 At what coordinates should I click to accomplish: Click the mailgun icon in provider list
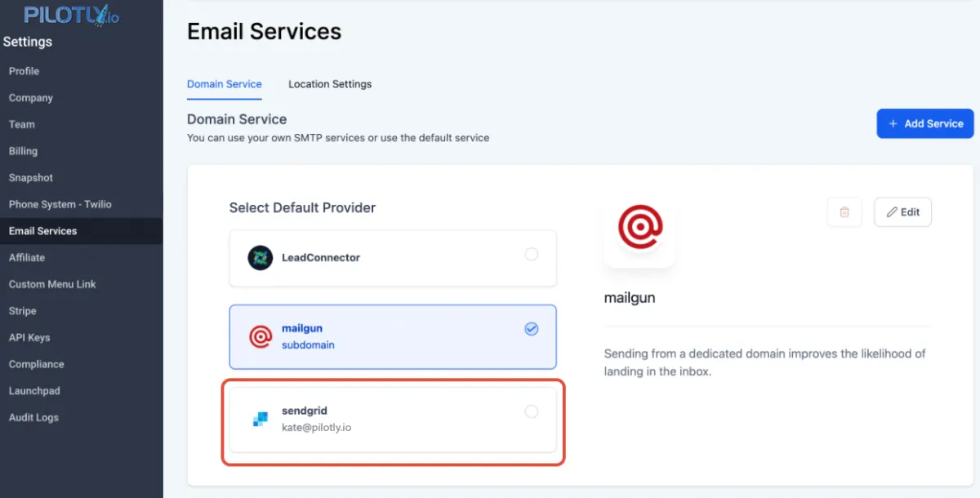point(260,336)
